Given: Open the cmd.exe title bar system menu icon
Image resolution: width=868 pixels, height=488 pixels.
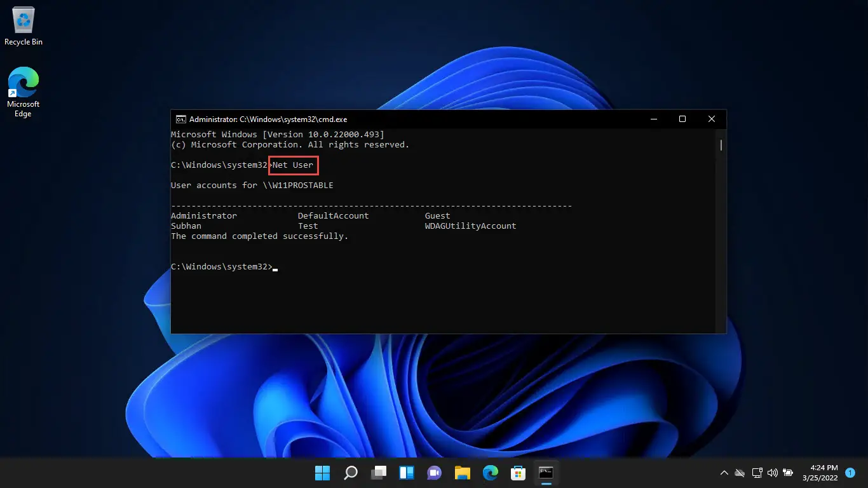Looking at the screenshot, I should [180, 119].
